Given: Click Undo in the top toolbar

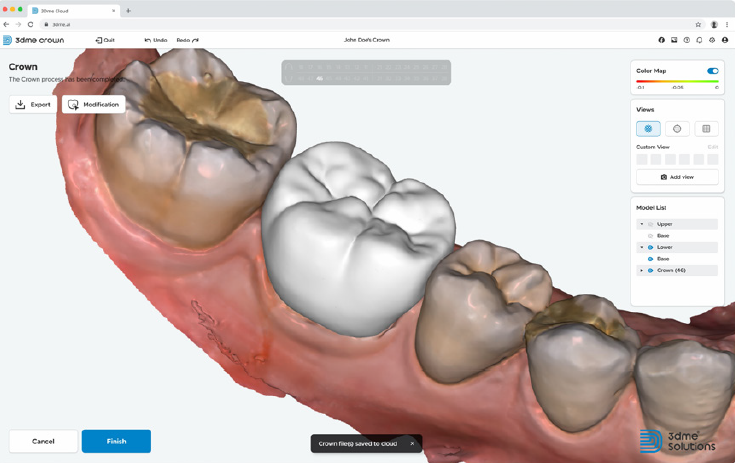Looking at the screenshot, I should coord(155,40).
